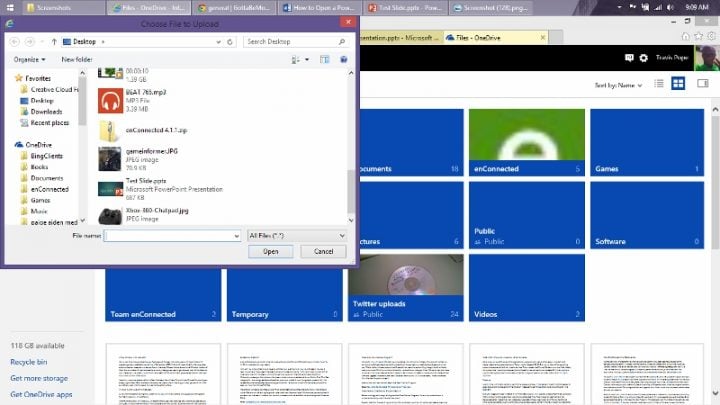Open Test Slide.pptx PowerPoint taskbar item
Image resolution: width=720 pixels, height=405 pixels.
[405, 8]
